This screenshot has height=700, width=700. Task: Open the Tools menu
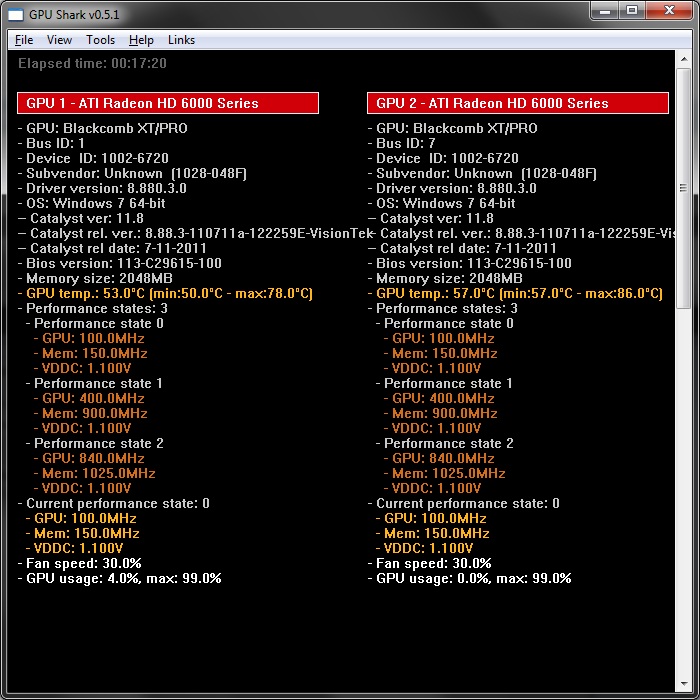(x=100, y=40)
